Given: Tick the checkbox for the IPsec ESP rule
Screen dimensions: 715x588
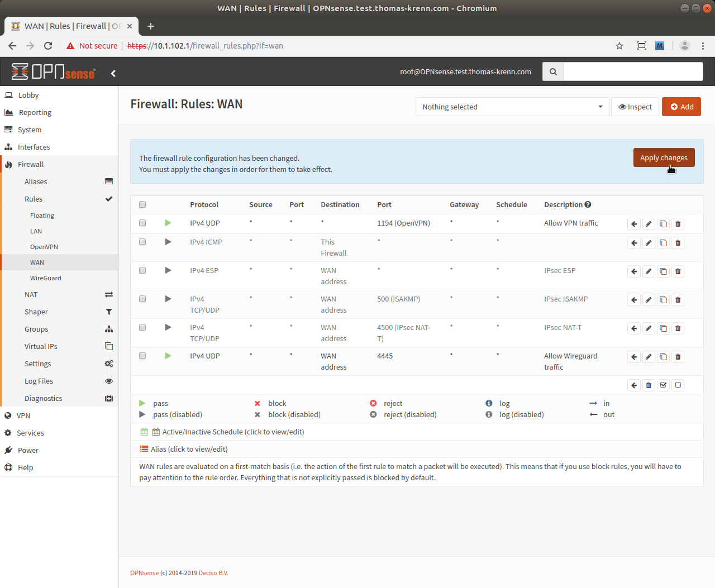Looking at the screenshot, I should [x=142, y=270].
